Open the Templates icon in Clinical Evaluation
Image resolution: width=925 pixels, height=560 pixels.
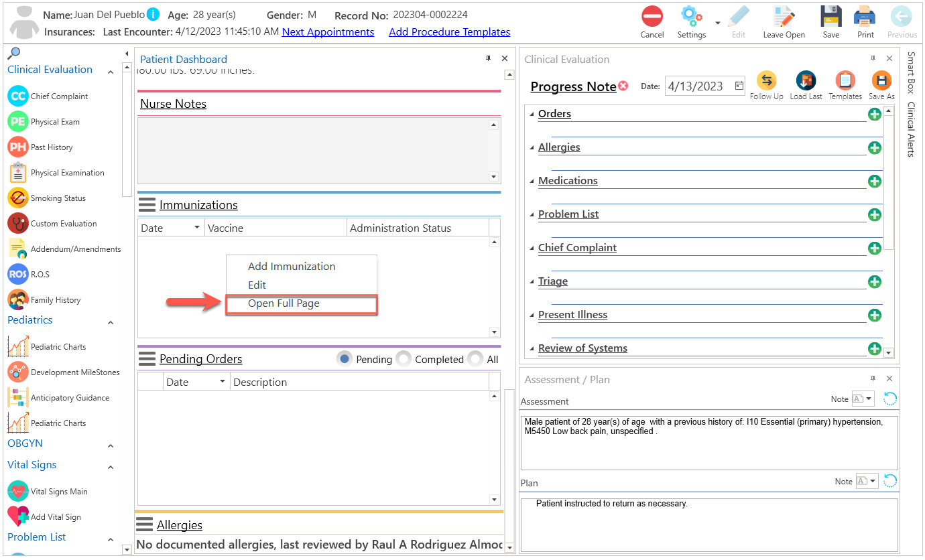pos(845,81)
